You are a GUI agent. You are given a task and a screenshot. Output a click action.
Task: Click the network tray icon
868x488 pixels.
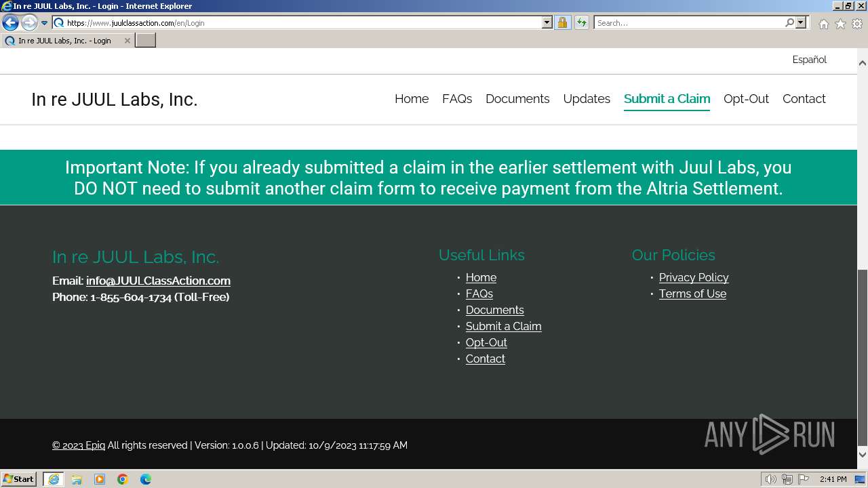(787, 479)
